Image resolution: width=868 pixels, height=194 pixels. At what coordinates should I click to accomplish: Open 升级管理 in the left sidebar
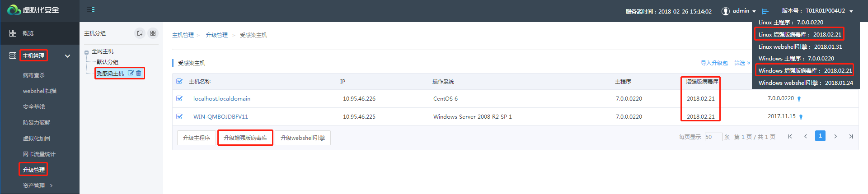pos(34,170)
